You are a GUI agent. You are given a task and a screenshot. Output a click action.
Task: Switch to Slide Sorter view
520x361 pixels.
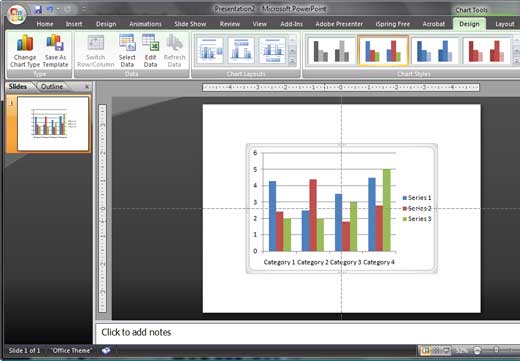pyautogui.click(x=436, y=351)
